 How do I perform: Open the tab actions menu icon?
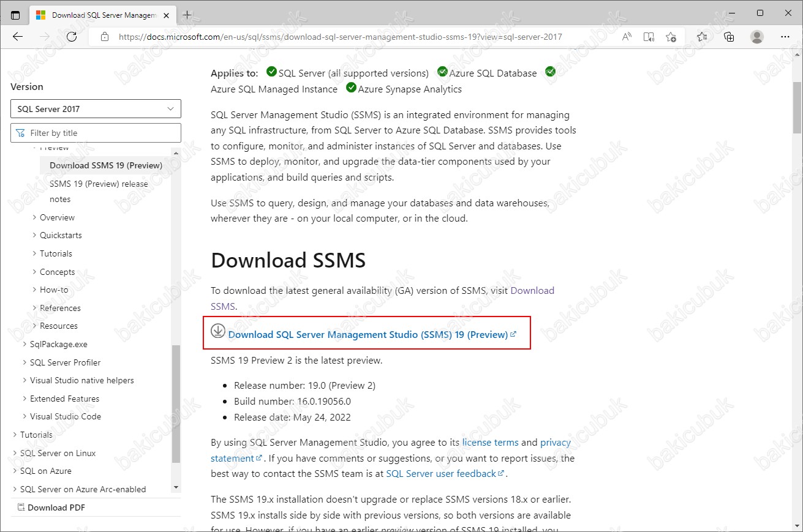15,15
